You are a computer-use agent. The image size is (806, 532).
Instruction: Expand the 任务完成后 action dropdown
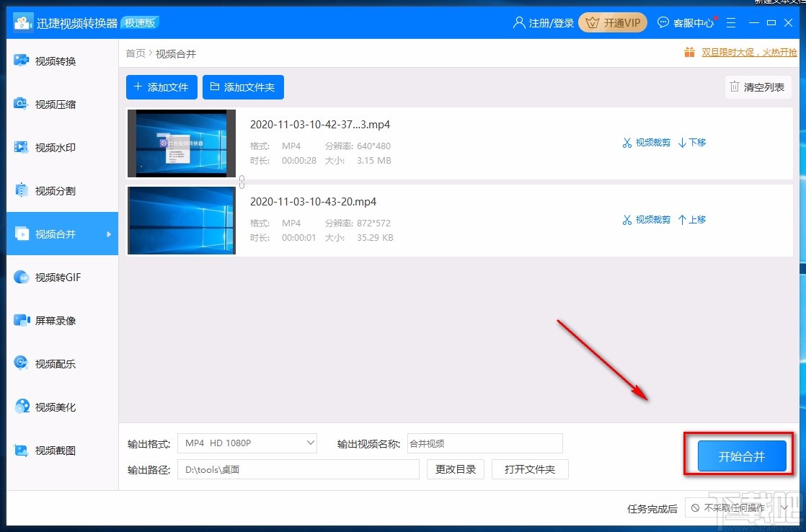coord(786,508)
